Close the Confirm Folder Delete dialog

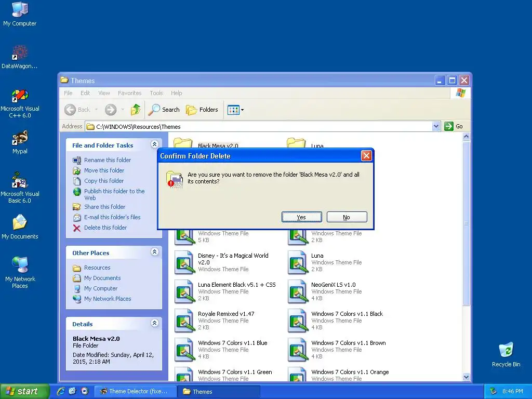366,156
